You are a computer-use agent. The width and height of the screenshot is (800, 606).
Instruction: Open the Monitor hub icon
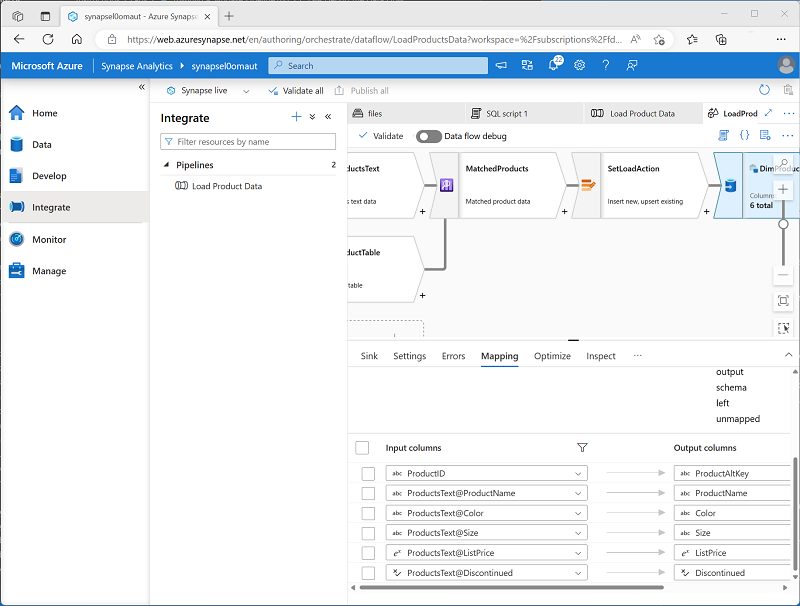[17, 239]
